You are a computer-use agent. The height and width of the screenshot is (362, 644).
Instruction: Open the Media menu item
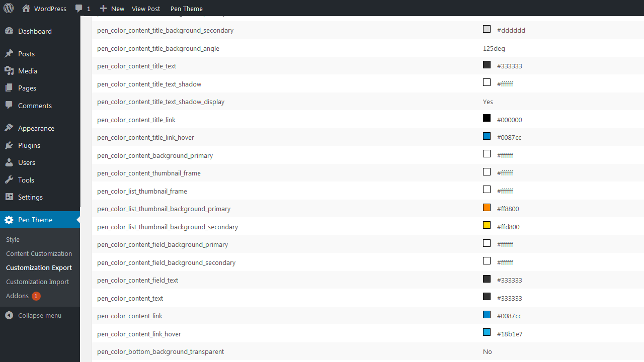click(28, 71)
